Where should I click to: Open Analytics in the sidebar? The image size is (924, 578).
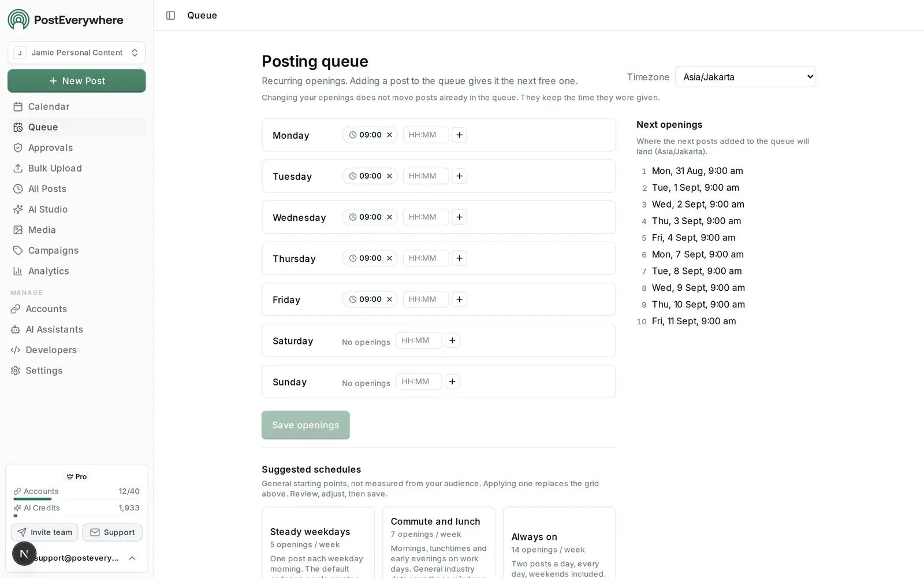click(76, 271)
